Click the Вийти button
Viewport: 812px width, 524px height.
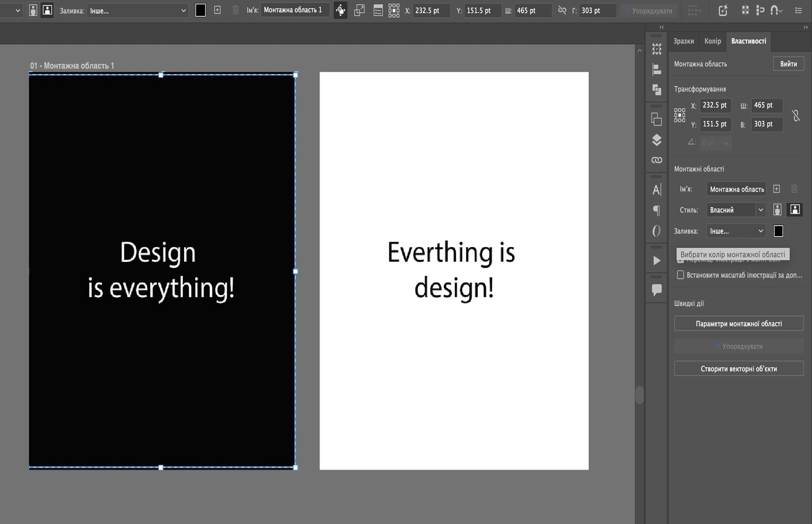click(788, 64)
